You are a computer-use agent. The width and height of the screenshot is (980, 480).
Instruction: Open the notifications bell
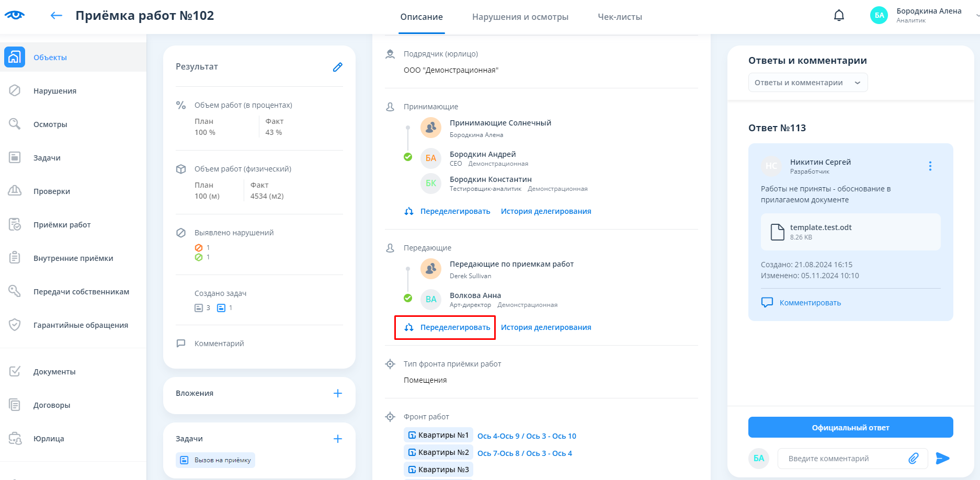click(839, 16)
